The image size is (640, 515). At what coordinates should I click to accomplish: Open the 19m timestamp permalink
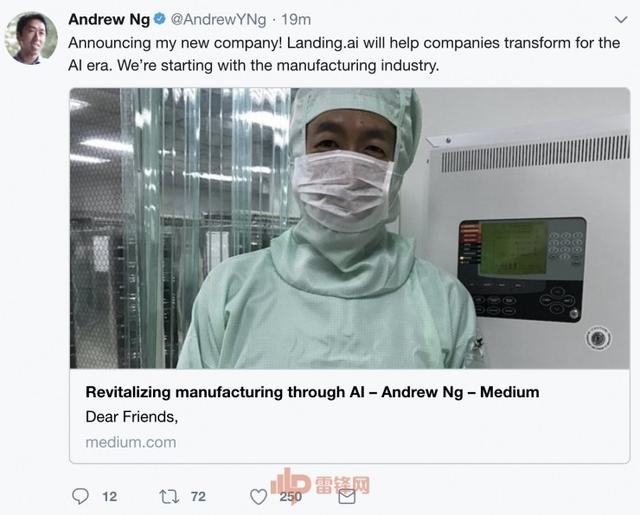coord(296,19)
